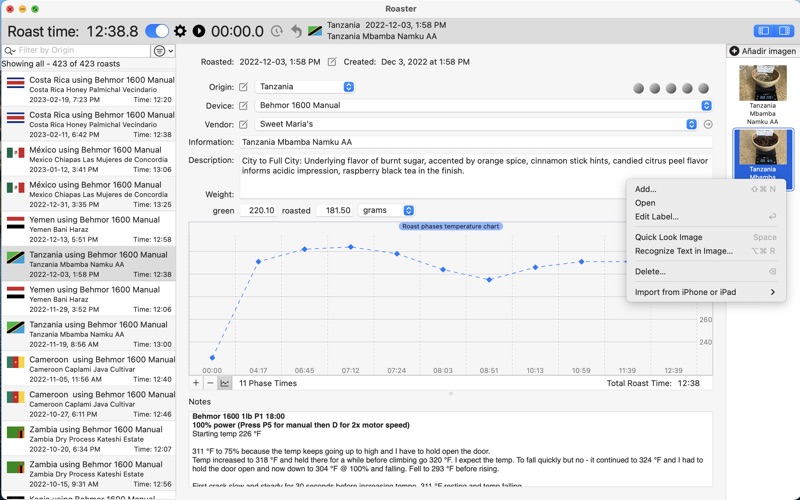Screen dimensions: 800x500
Task: Select Zambia roast 2022-10-15
Action: (88, 474)
